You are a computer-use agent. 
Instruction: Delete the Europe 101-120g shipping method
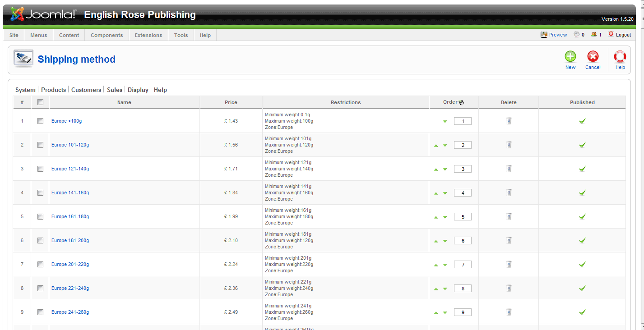click(x=509, y=145)
